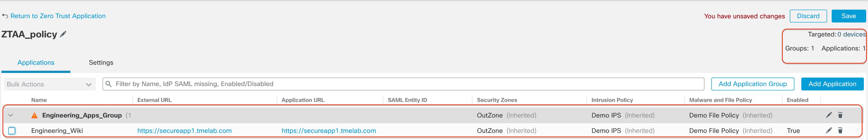Click the warning icon on Engineering_Apps_Group

tap(34, 115)
